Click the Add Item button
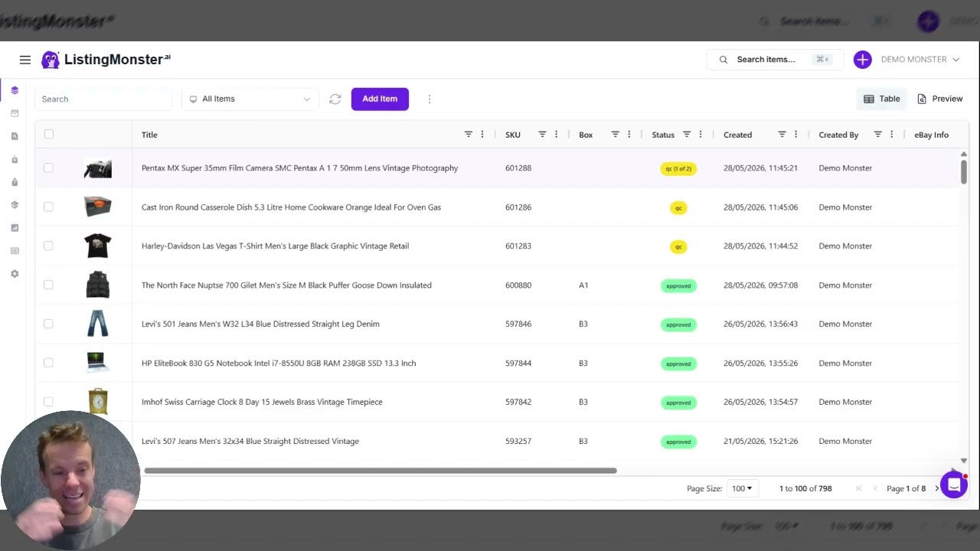 tap(380, 99)
